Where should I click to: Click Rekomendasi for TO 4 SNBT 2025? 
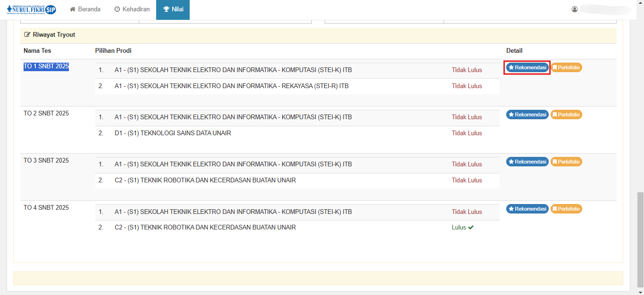(527, 209)
